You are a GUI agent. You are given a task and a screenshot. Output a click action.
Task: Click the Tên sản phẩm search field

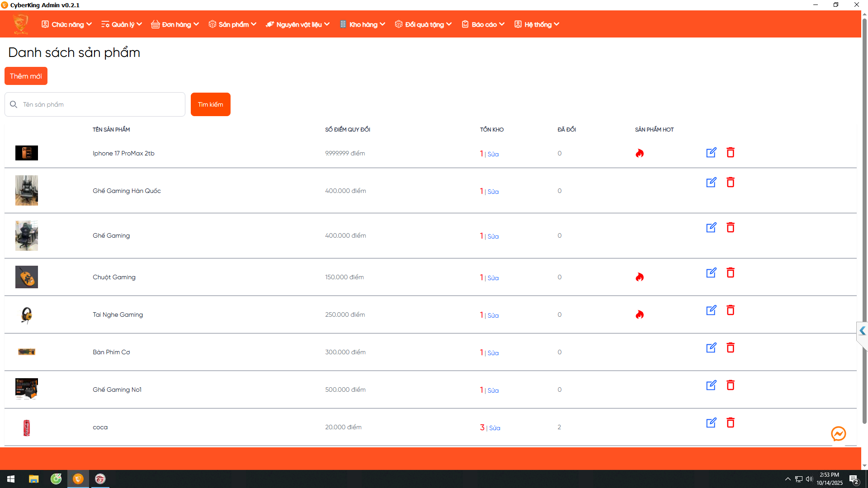(95, 104)
